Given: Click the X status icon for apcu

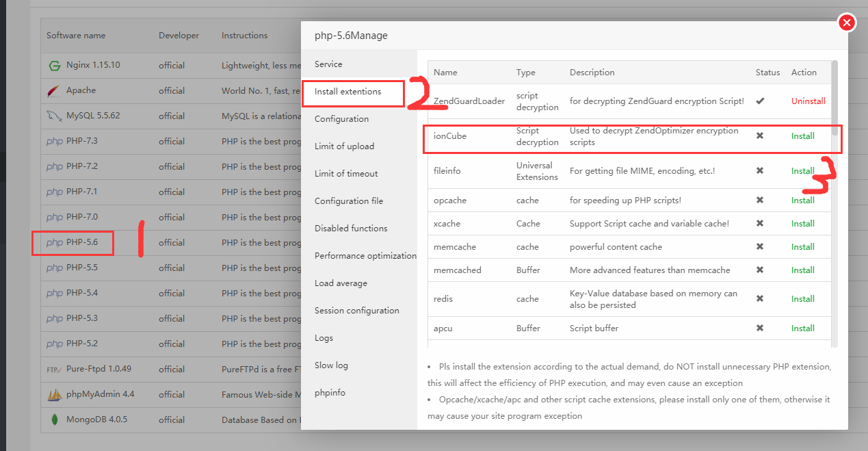Looking at the screenshot, I should (x=760, y=328).
